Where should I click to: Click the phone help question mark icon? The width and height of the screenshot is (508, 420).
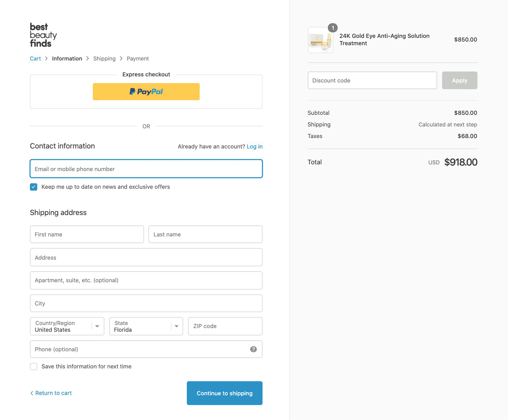click(253, 349)
